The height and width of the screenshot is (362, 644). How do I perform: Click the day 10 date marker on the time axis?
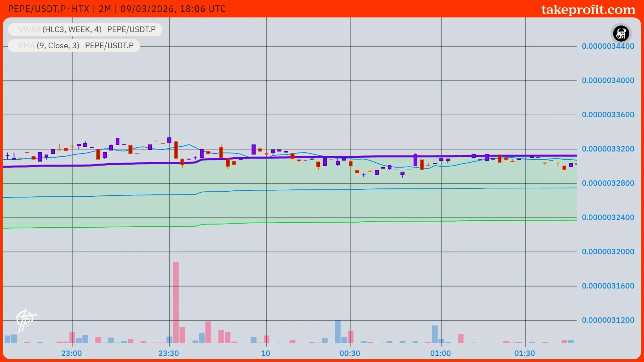[266, 353]
